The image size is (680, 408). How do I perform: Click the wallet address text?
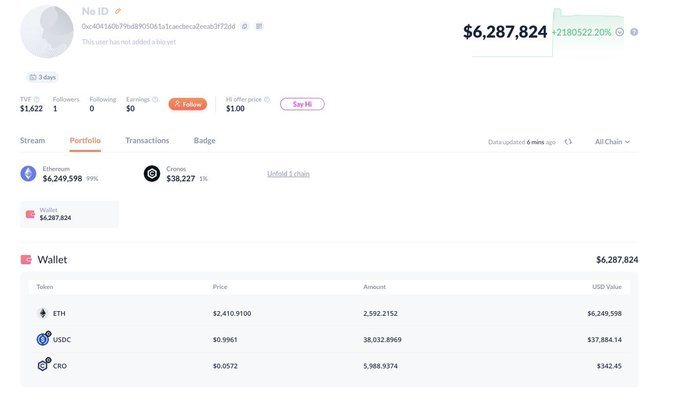[158, 26]
